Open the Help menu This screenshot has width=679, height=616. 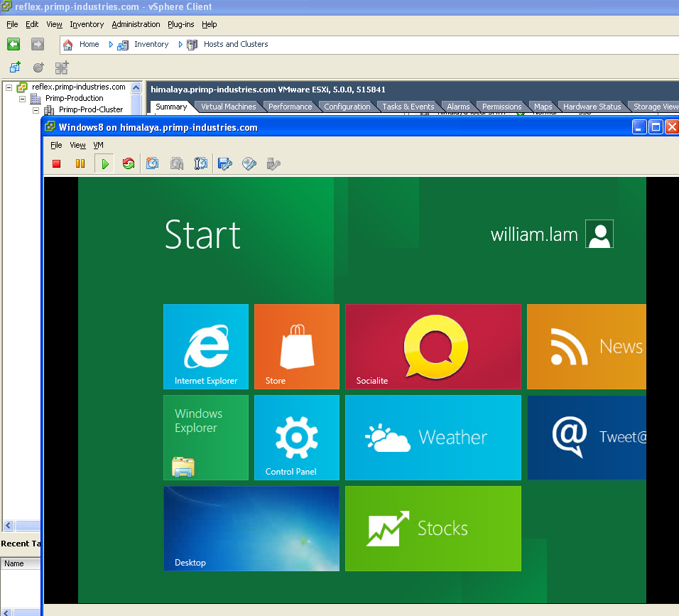[209, 24]
